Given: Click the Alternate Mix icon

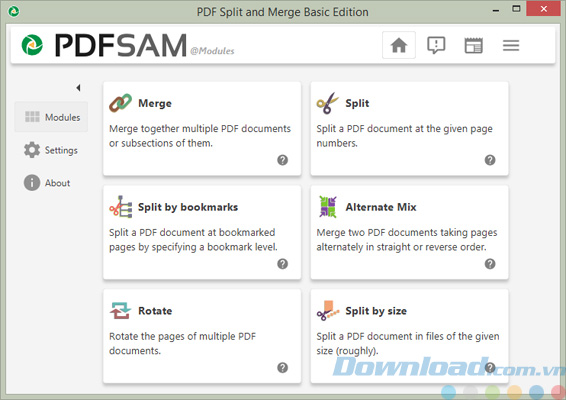Looking at the screenshot, I should (x=328, y=207).
